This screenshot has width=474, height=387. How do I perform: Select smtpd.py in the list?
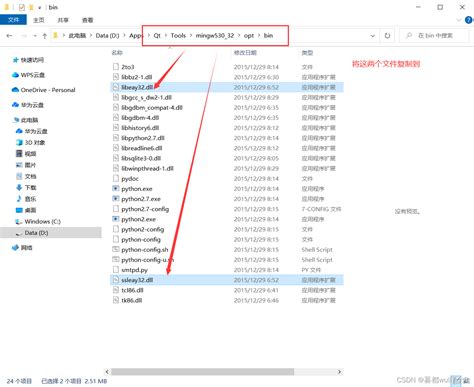click(227, 270)
